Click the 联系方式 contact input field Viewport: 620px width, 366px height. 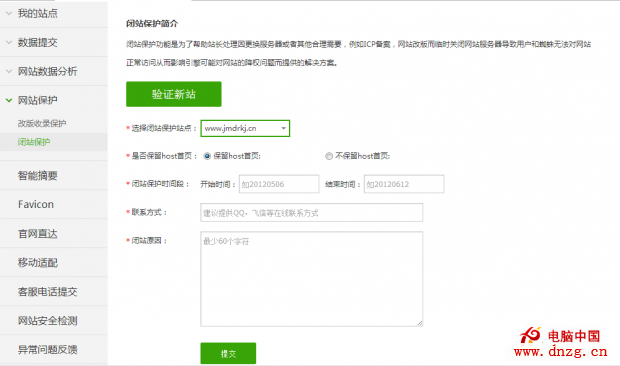coord(312,213)
